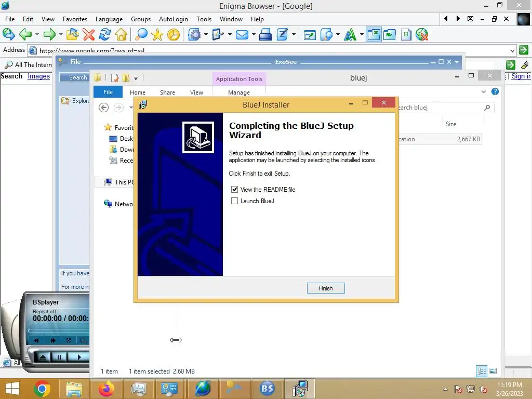The image size is (532, 399).
Task: Enable the Launch BlueJ checkbox
Action: click(x=234, y=201)
